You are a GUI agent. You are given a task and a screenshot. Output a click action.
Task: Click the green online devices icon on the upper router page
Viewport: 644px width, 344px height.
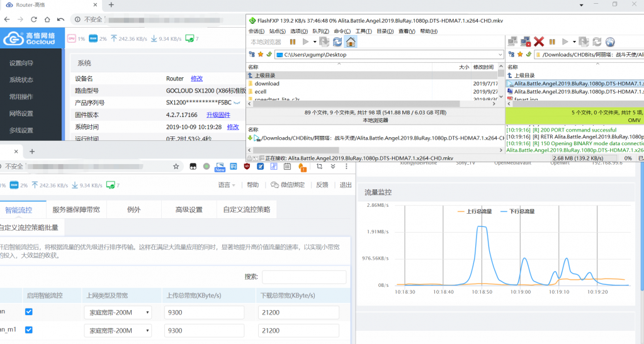tap(189, 38)
